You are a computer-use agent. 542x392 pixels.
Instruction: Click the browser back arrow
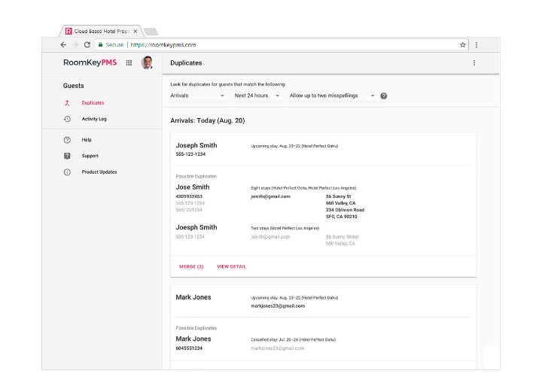click(x=63, y=45)
